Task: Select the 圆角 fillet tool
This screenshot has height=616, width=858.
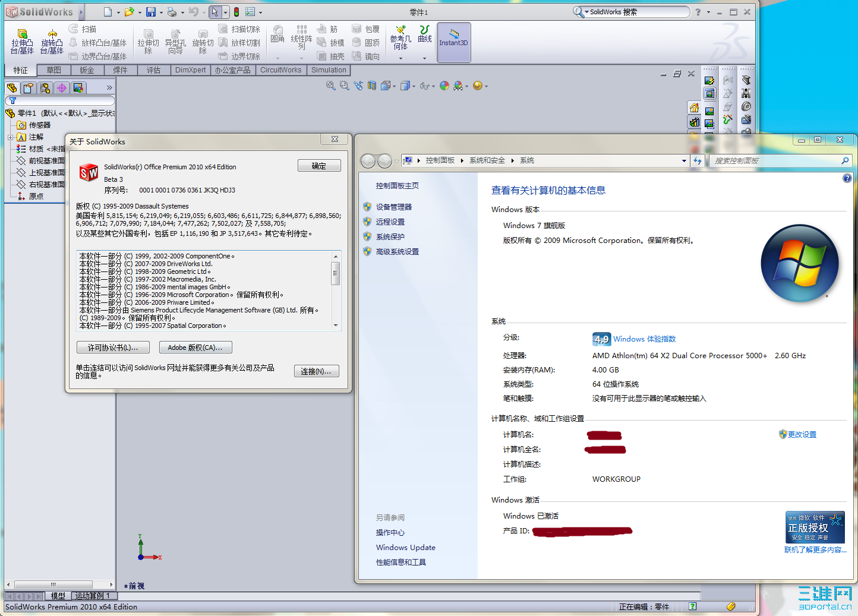Action: pos(277,34)
